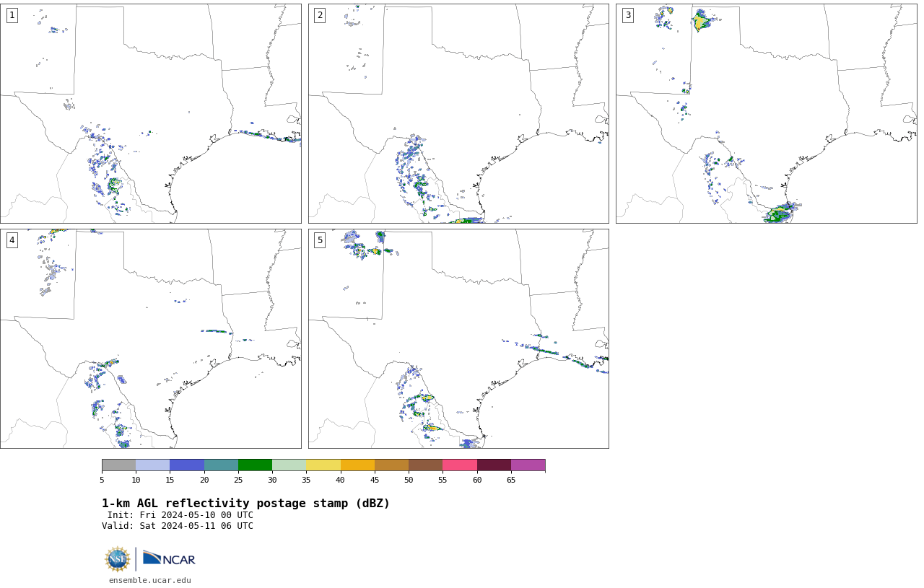
Task: Click the panel number 5 label box
Action: click(x=320, y=240)
